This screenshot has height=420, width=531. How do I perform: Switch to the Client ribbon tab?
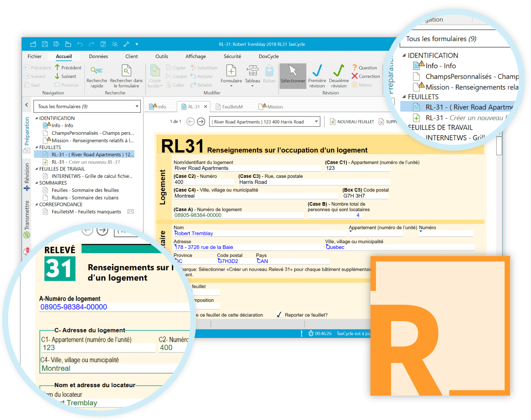tap(132, 56)
